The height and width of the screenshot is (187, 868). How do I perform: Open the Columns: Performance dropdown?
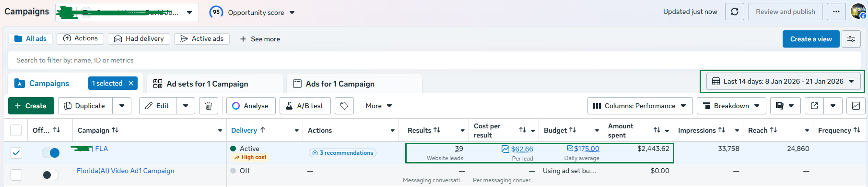pyautogui.click(x=640, y=106)
